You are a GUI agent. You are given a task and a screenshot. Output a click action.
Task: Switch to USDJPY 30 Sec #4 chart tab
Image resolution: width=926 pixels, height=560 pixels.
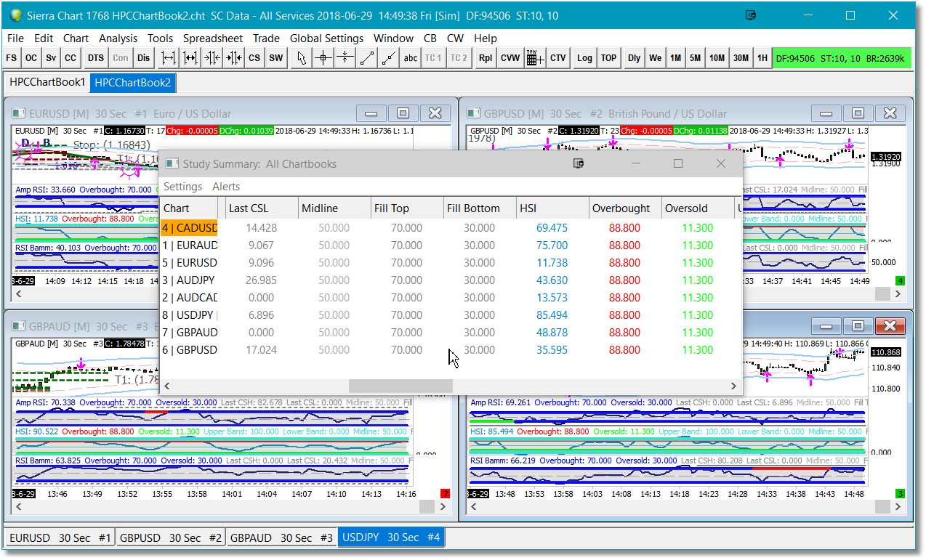(x=392, y=538)
